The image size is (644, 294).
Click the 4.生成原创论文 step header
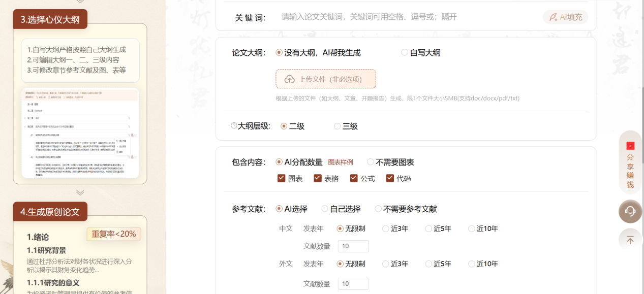[50, 212]
